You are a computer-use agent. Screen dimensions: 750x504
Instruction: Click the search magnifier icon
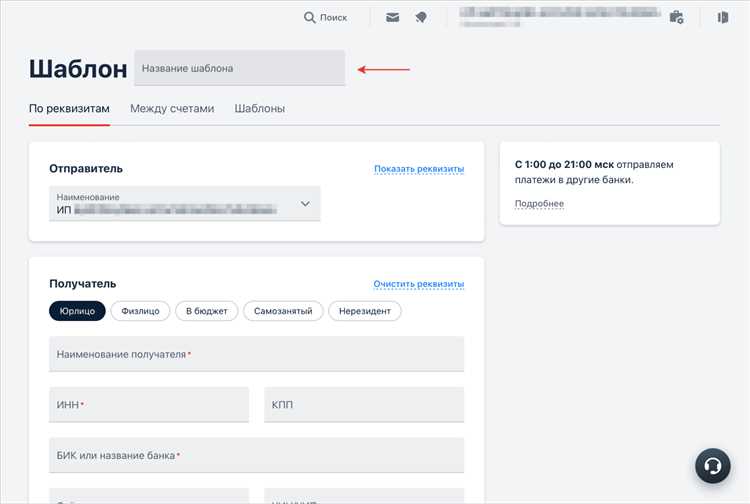coord(310,17)
